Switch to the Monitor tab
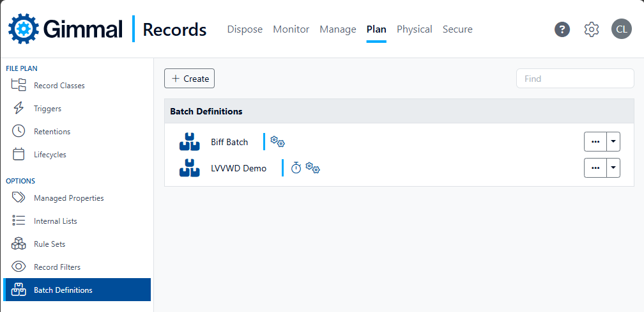 click(x=291, y=29)
